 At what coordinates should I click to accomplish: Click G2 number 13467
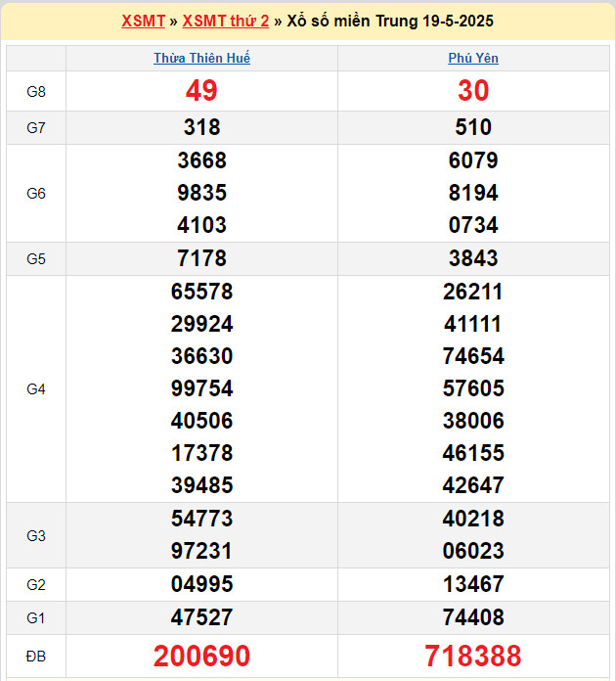pos(473,584)
